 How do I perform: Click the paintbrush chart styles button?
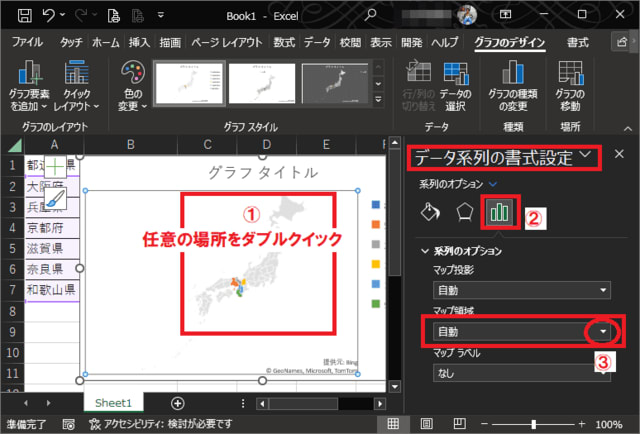click(56, 198)
